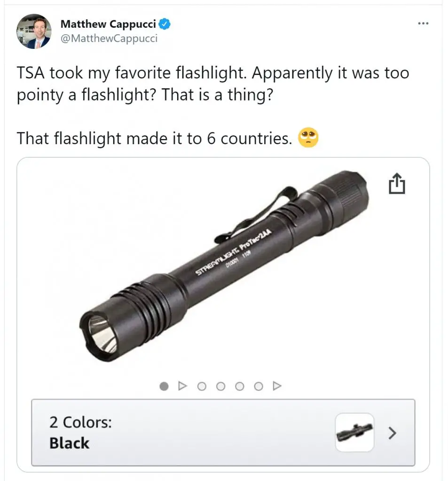The image size is (448, 481).
Task: Open Matthew Cappucci's profile picture
Action: coord(34,31)
